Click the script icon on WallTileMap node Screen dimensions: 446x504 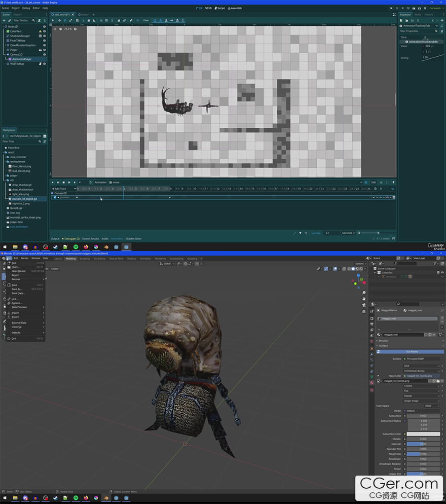pos(40,64)
